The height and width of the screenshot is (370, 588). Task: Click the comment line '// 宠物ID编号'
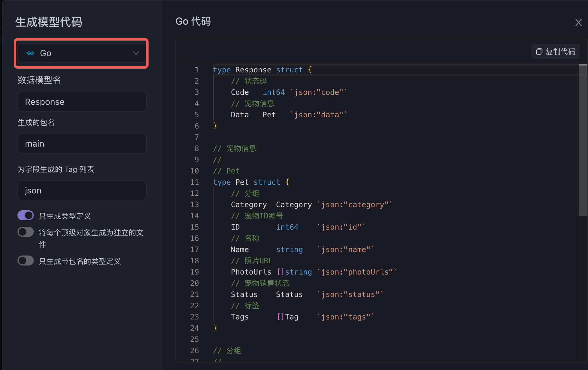tap(257, 216)
